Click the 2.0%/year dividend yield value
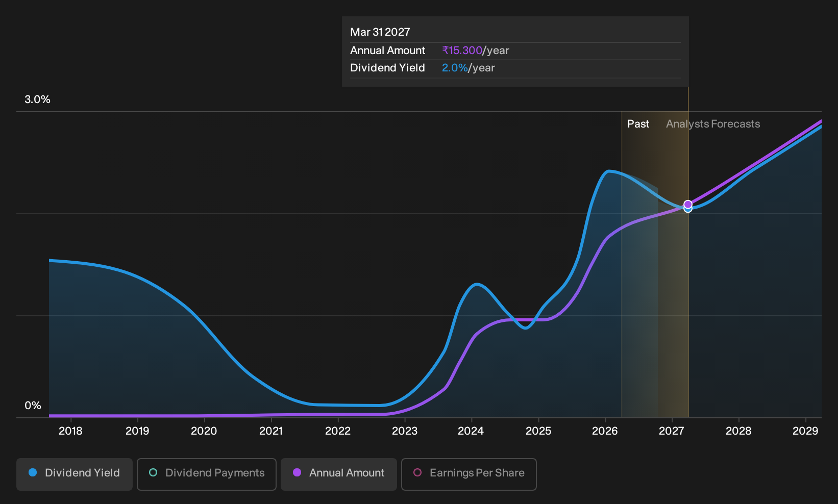Image resolution: width=838 pixels, height=504 pixels. coord(469,68)
